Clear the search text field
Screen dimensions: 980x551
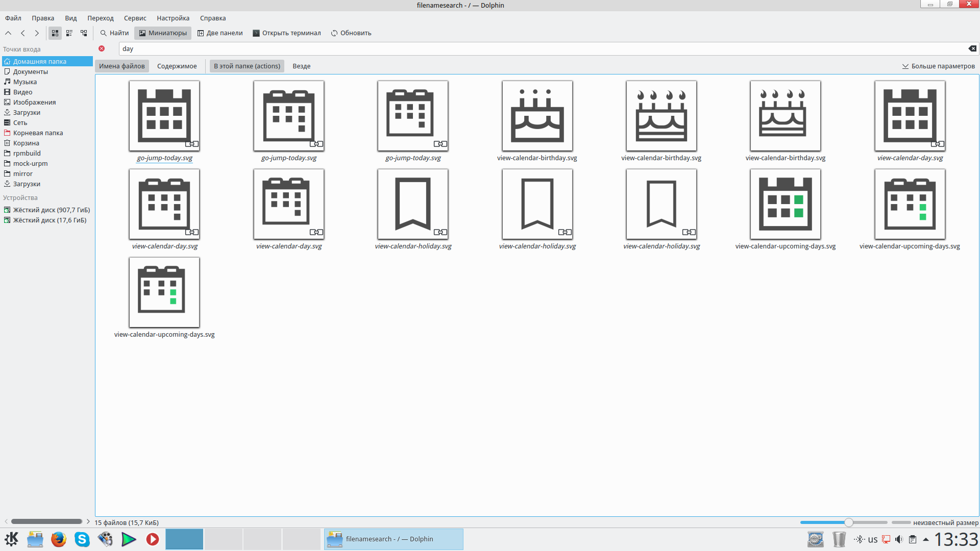(972, 48)
